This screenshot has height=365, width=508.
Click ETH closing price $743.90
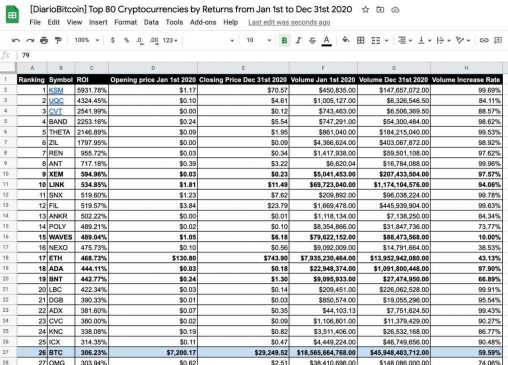point(243,258)
